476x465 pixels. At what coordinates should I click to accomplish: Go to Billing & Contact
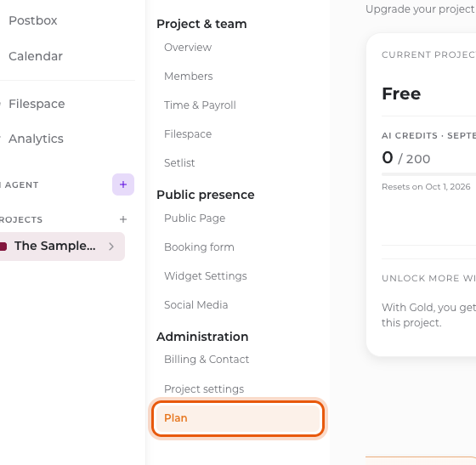[x=207, y=360]
